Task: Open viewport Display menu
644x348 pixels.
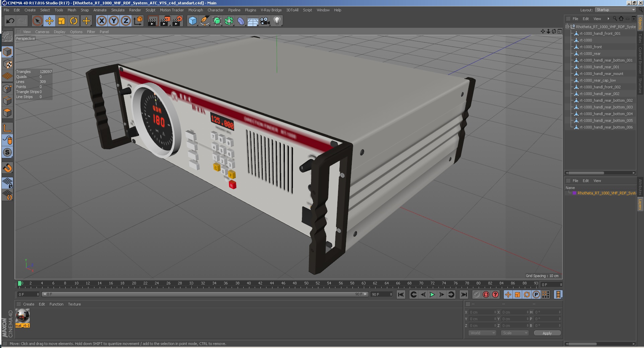Action: pos(60,32)
